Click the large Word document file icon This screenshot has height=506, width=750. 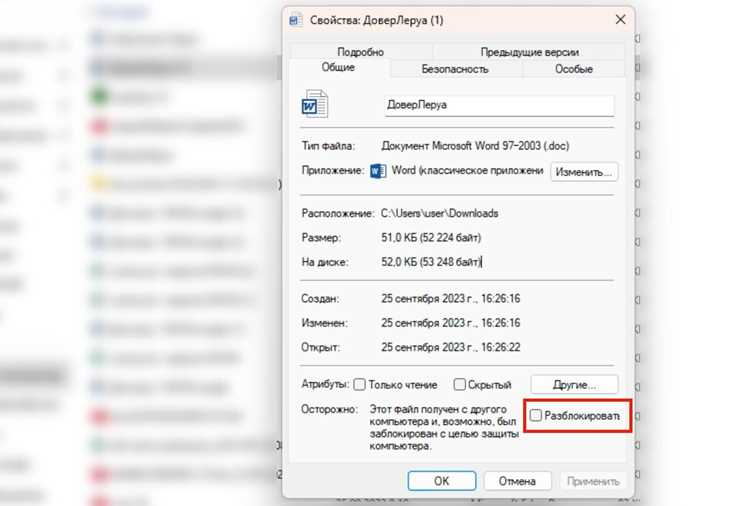pyautogui.click(x=315, y=103)
